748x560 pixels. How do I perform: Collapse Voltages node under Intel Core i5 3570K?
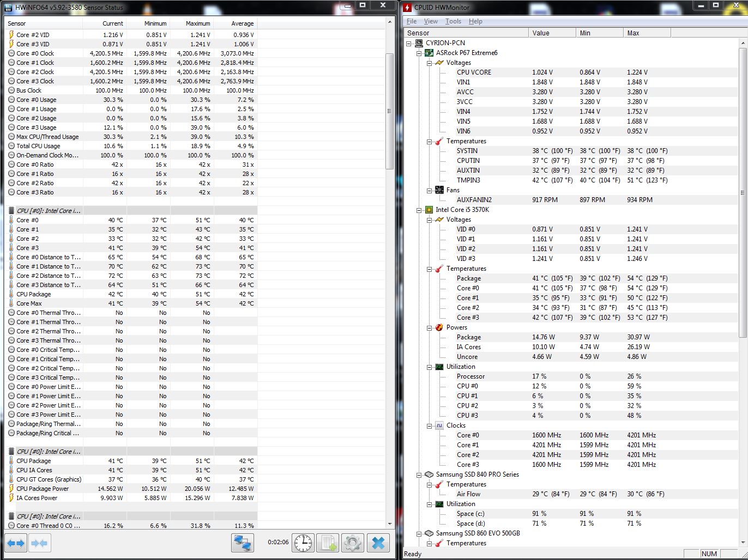click(x=430, y=220)
